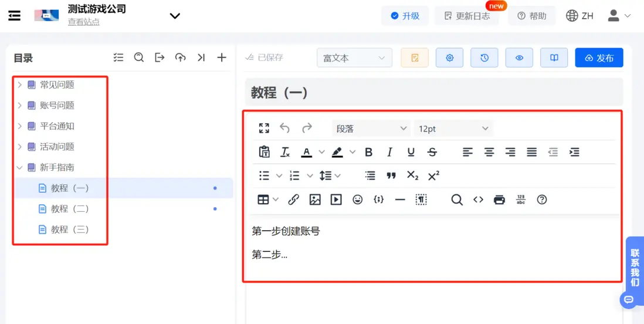Image resolution: width=644 pixels, height=324 pixels.
Task: Open the site switcher chevron
Action: pyautogui.click(x=175, y=16)
